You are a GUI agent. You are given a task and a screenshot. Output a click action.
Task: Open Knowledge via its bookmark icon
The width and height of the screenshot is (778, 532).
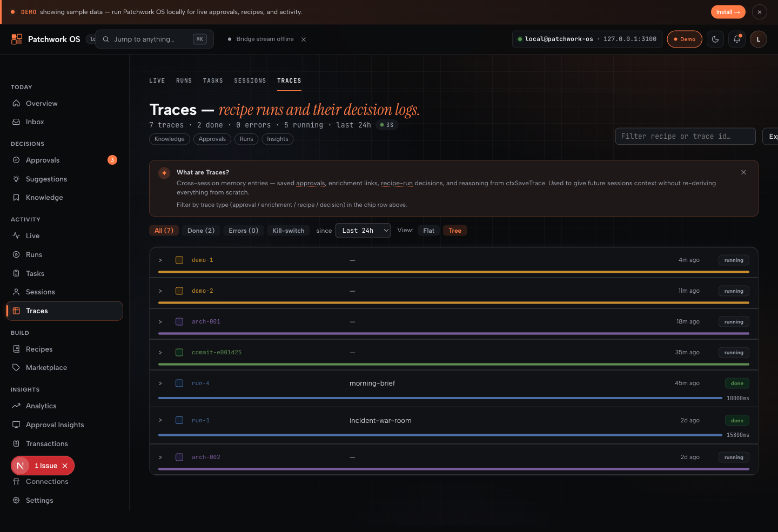[16, 198]
